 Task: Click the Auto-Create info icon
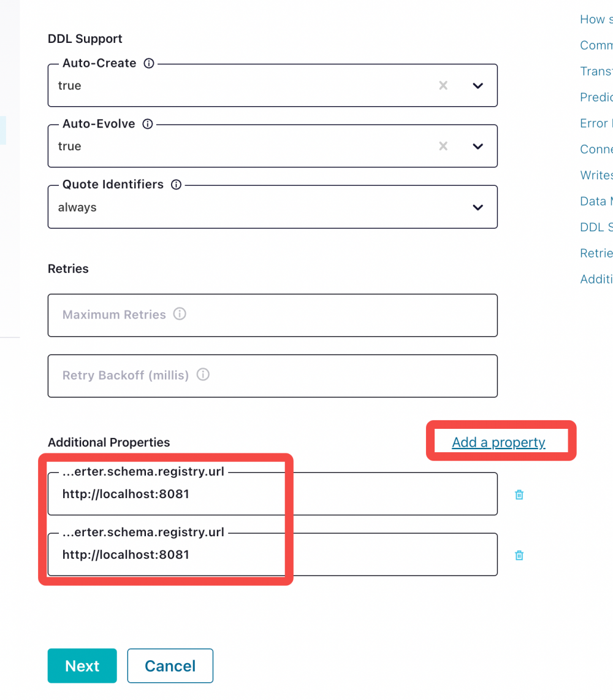[x=148, y=63]
